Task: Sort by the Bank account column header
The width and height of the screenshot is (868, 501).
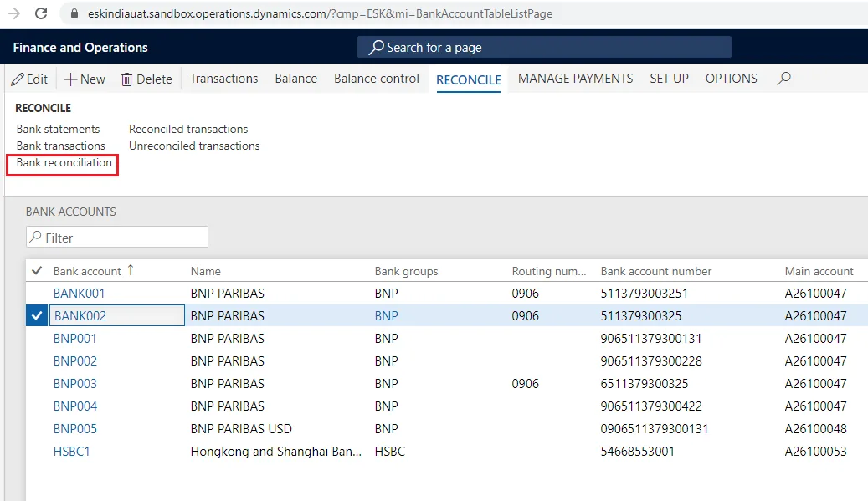Action: [x=87, y=271]
